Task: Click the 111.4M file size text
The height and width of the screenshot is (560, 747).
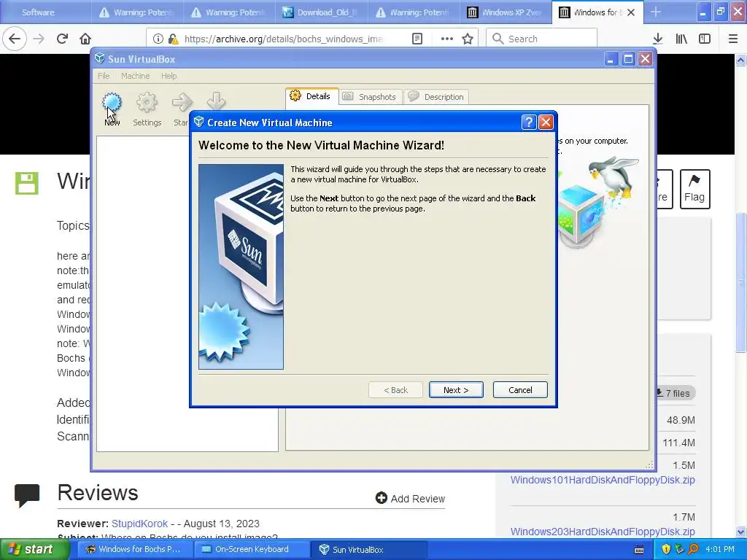Action: click(678, 443)
